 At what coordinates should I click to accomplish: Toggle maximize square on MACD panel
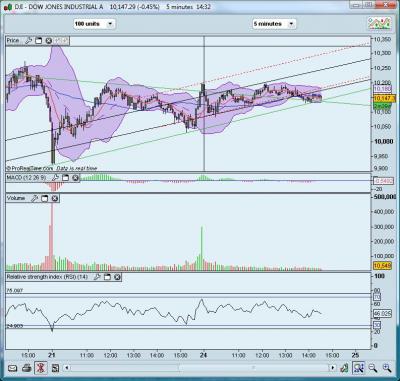(x=65, y=178)
